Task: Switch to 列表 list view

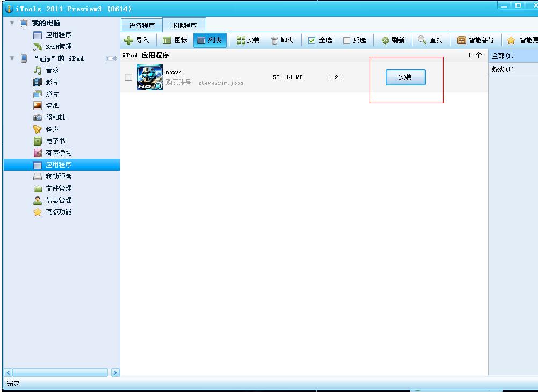Action: click(209, 40)
